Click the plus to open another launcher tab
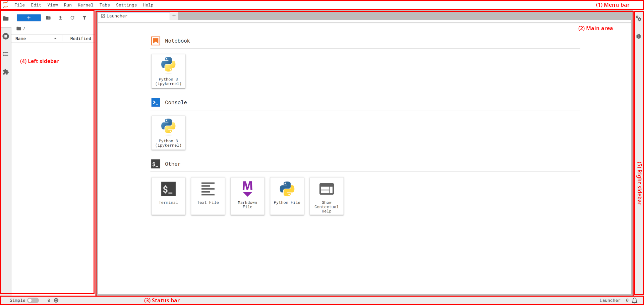This screenshot has width=644, height=305. [x=174, y=16]
